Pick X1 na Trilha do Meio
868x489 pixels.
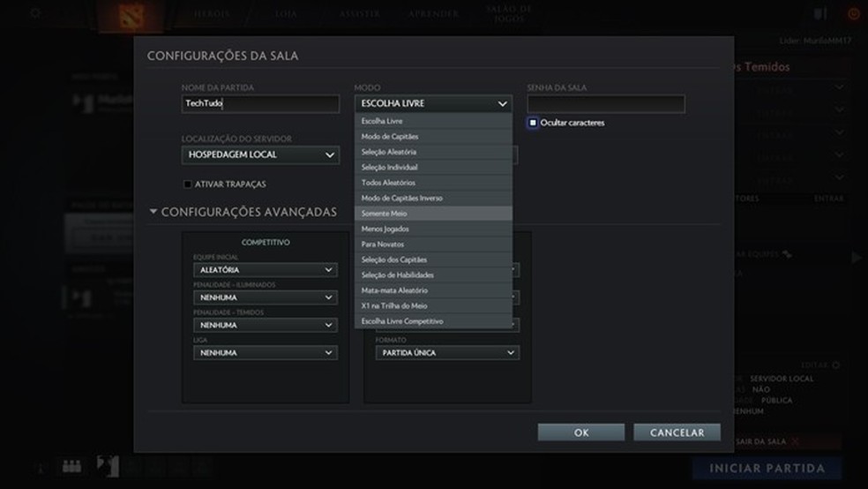point(433,305)
